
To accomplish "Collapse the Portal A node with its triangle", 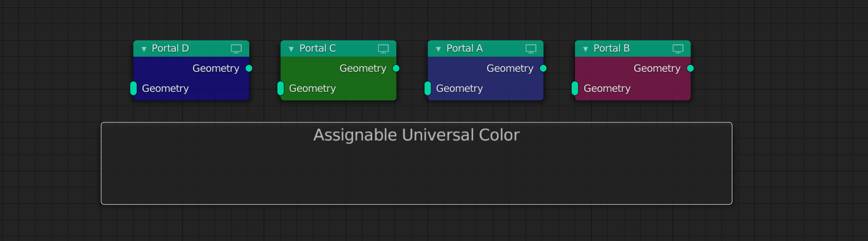I will tap(438, 49).
